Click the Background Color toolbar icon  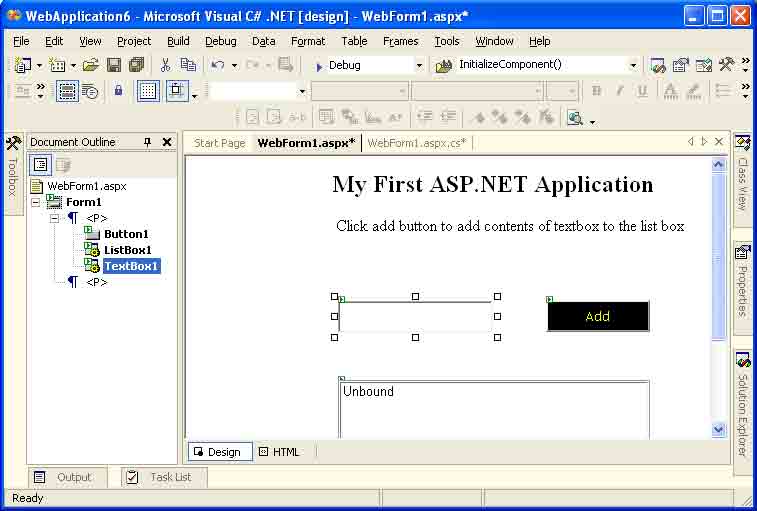click(x=693, y=91)
